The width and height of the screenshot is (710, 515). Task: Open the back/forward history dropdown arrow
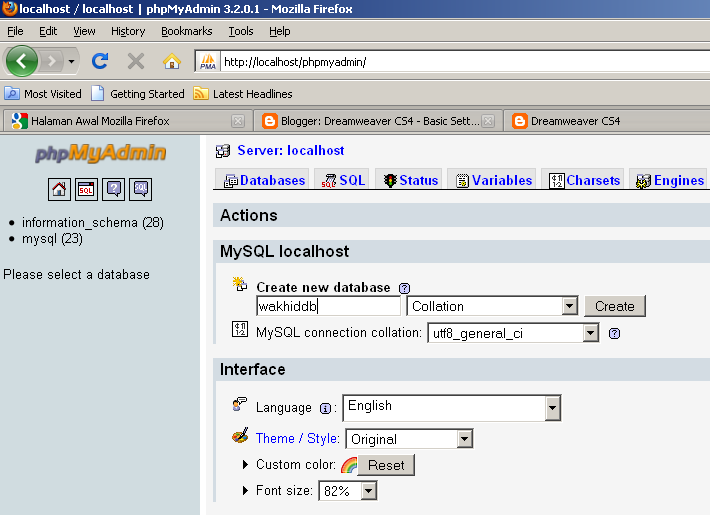click(72, 61)
